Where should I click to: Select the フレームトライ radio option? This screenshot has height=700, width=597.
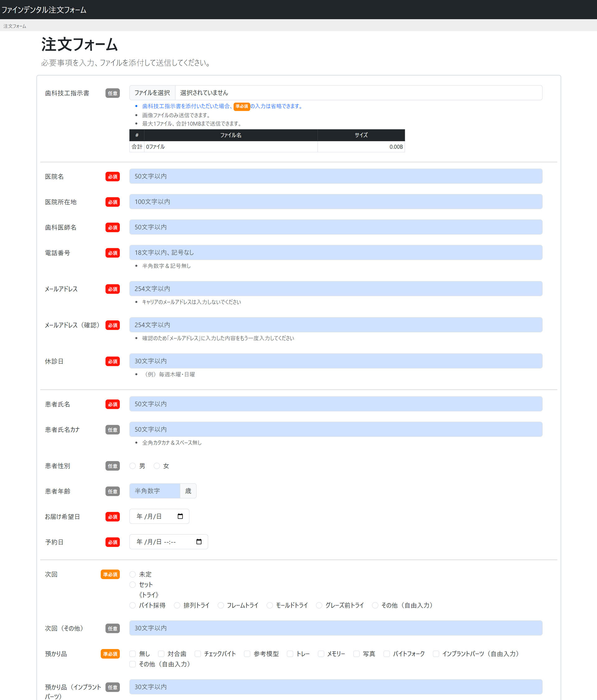click(x=221, y=605)
